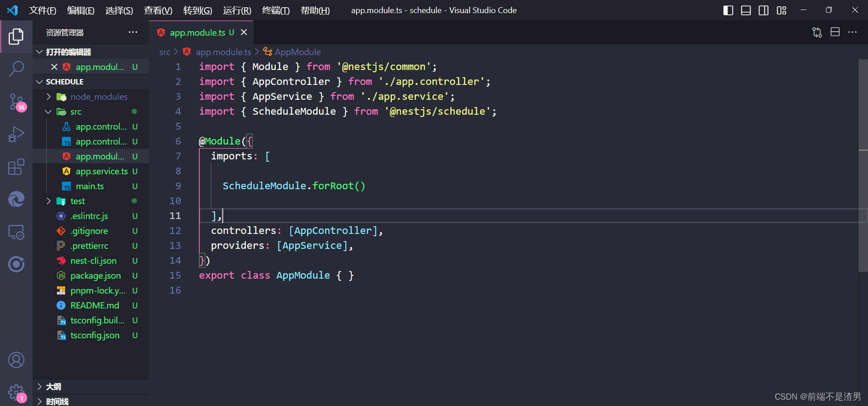Click src in the breadcrumb
868x406 pixels.
[x=165, y=52]
